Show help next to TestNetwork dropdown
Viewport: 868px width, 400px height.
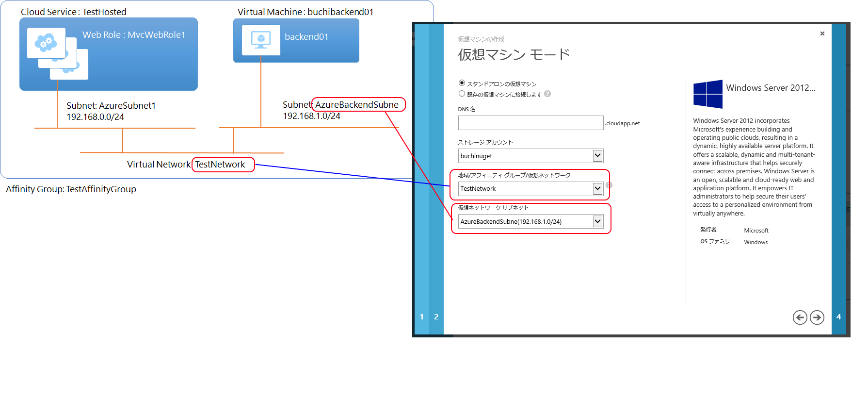[x=609, y=185]
